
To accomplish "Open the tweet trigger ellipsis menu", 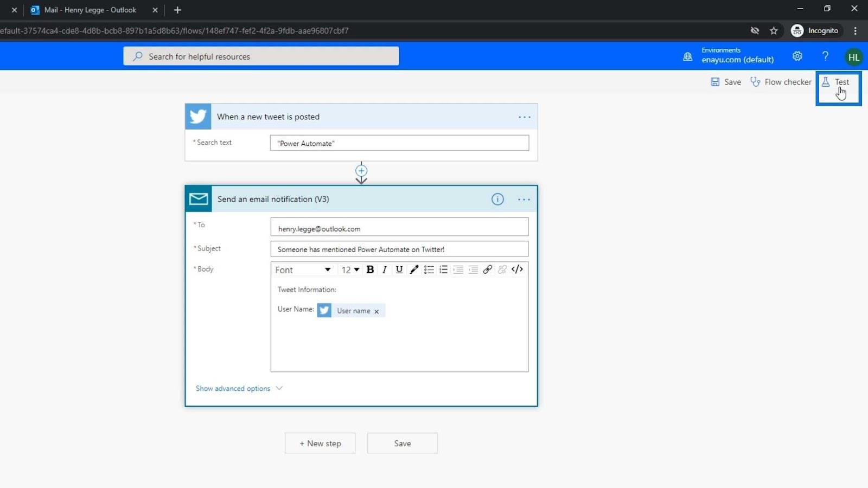I will click(x=524, y=117).
